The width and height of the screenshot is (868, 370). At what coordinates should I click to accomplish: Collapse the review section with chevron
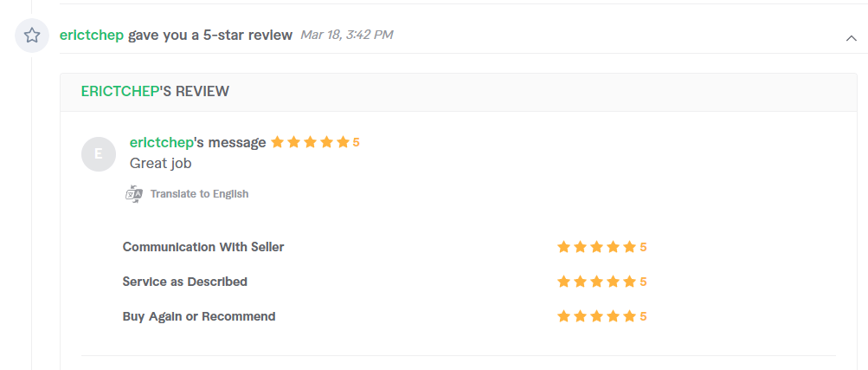coord(852,38)
